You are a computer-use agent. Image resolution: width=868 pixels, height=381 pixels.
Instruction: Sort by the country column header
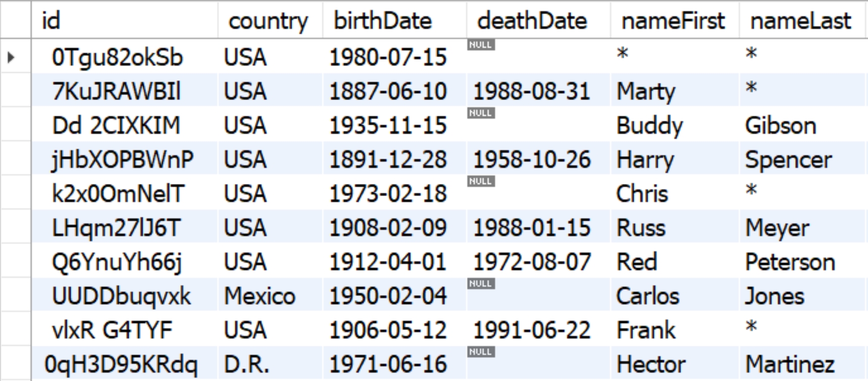point(268,21)
